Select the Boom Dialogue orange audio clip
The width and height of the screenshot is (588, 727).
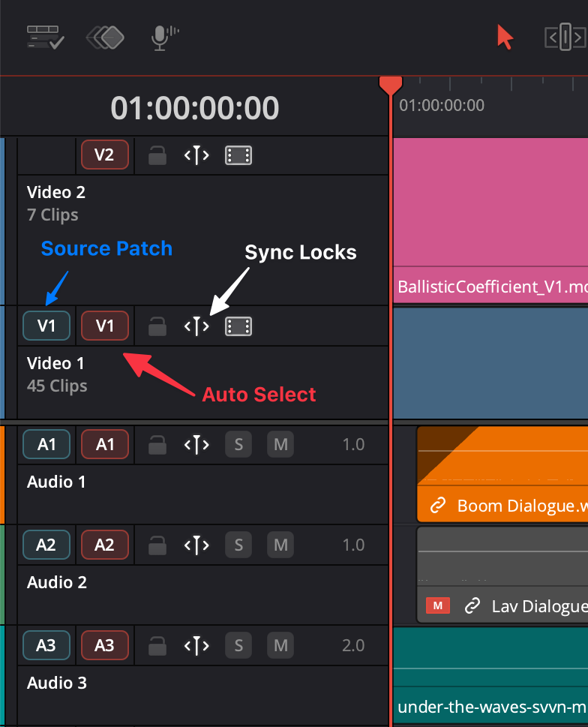point(502,474)
